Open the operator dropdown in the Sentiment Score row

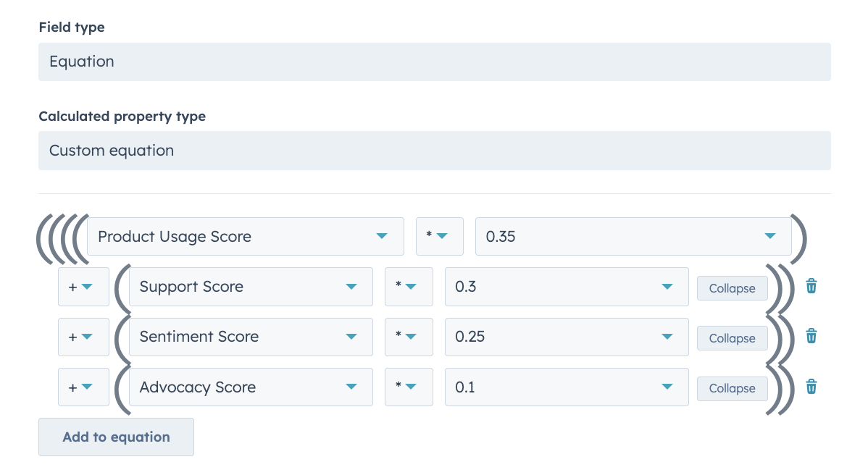[409, 337]
